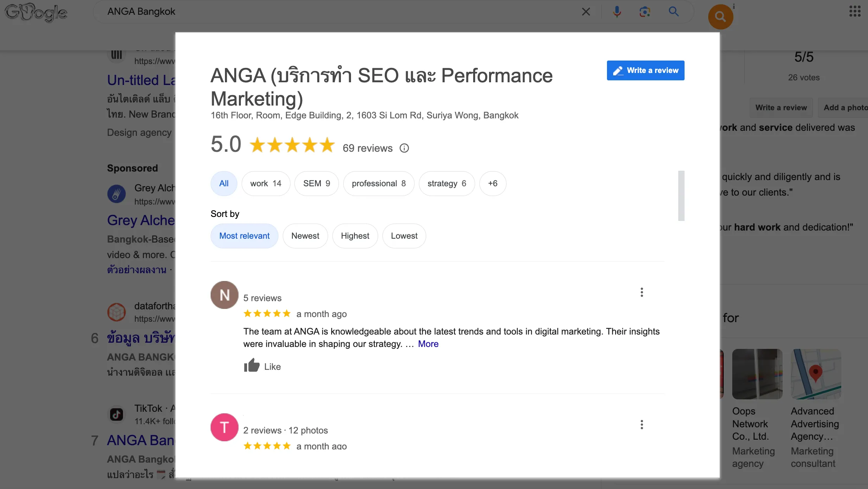Click the ANGA Bangkok search field
The width and height of the screenshot is (868, 489).
coord(341,12)
